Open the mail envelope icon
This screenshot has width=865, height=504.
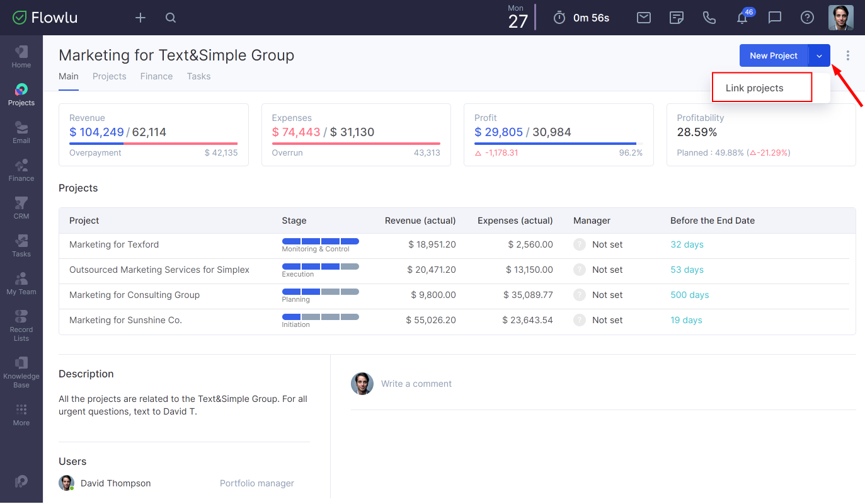(x=644, y=18)
